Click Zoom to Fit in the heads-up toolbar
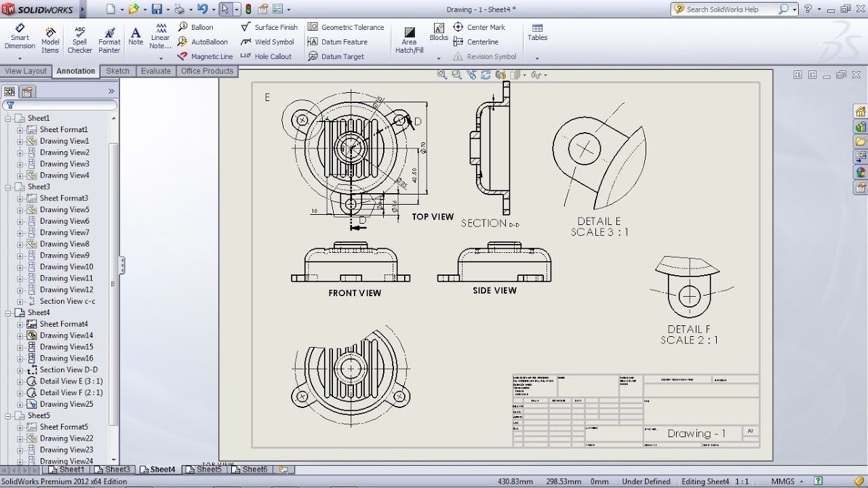Image resolution: width=868 pixels, height=488 pixels. point(441,75)
